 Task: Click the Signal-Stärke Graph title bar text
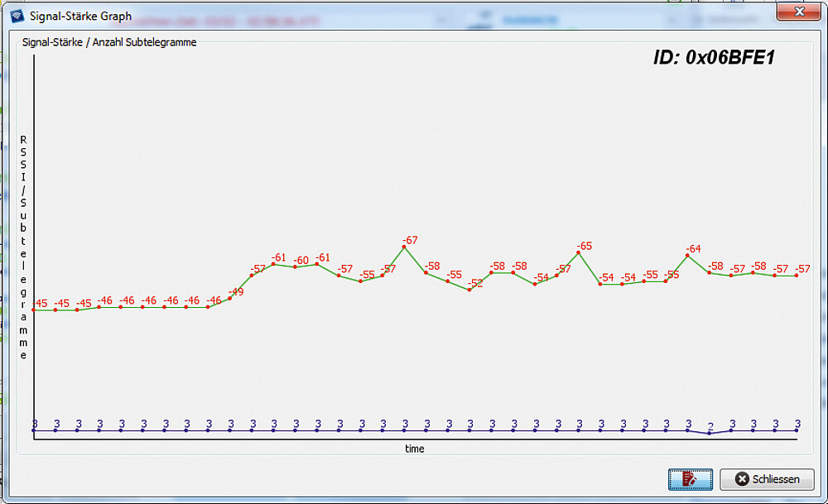click(x=80, y=16)
